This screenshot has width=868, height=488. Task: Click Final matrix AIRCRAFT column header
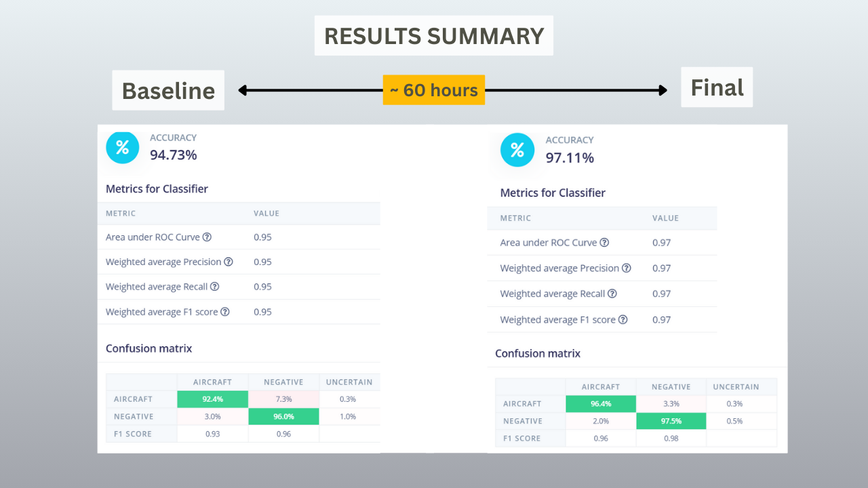pos(601,387)
